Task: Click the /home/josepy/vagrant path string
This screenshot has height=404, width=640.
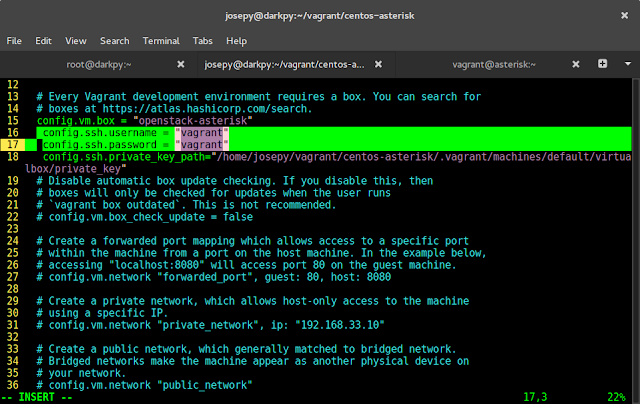Action: pyautogui.click(x=421, y=157)
